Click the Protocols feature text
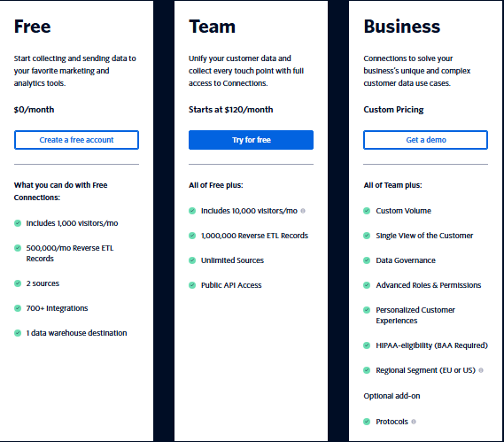The width and height of the screenshot is (504, 442). [x=392, y=422]
